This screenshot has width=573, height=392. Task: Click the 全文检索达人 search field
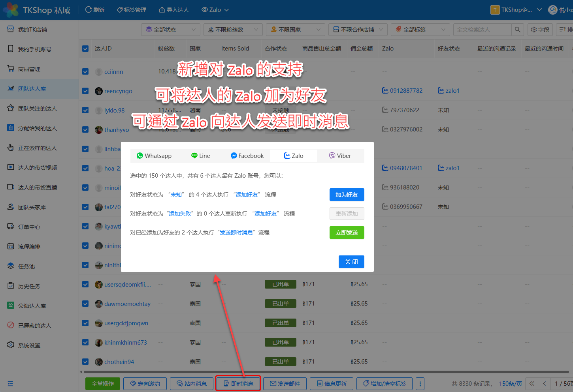[482, 30]
